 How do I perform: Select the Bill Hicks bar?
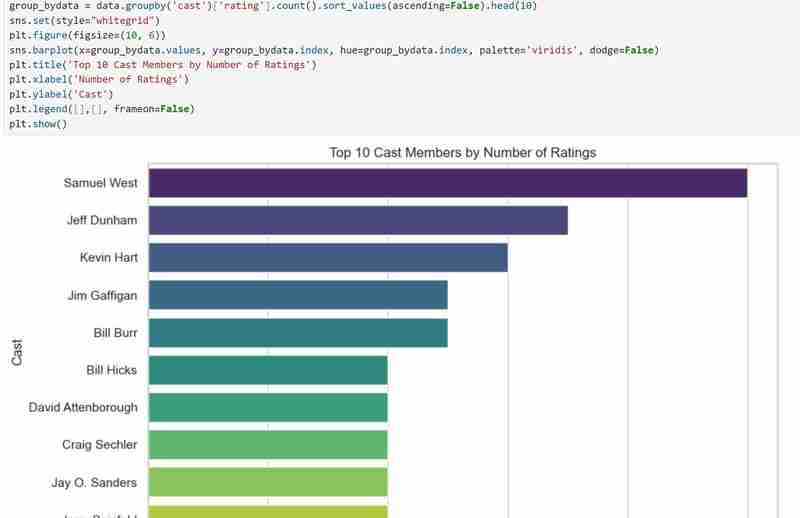(x=268, y=370)
